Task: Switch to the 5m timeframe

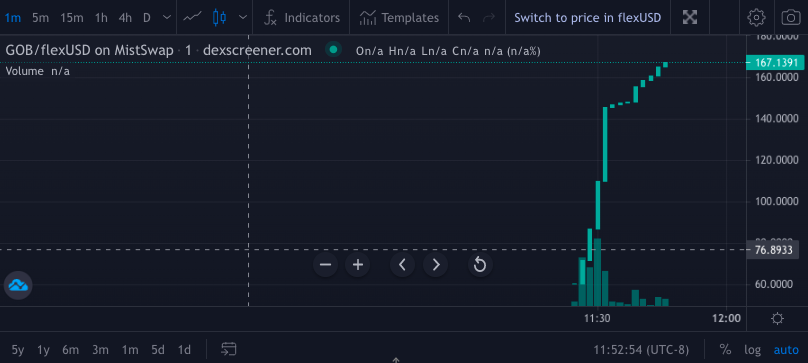Action: click(x=40, y=18)
